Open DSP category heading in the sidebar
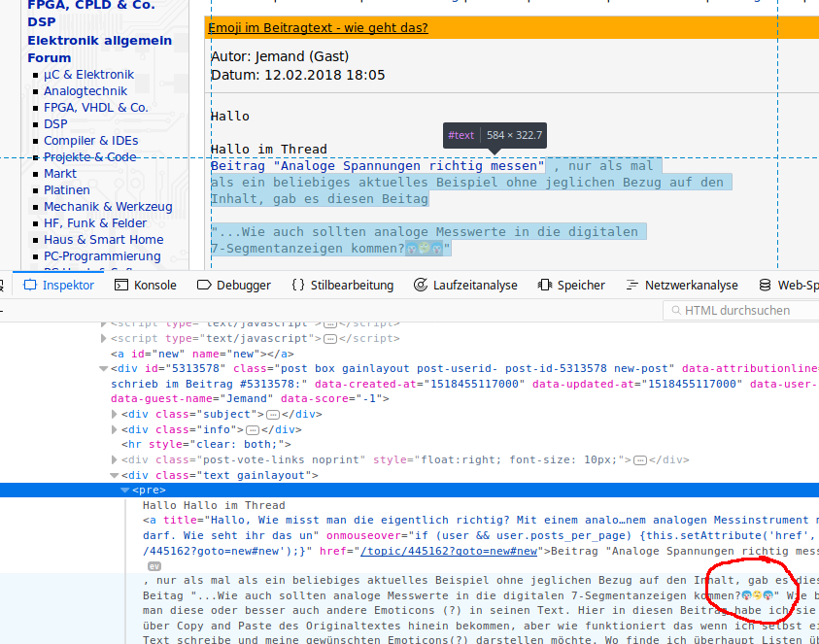 pyautogui.click(x=42, y=22)
